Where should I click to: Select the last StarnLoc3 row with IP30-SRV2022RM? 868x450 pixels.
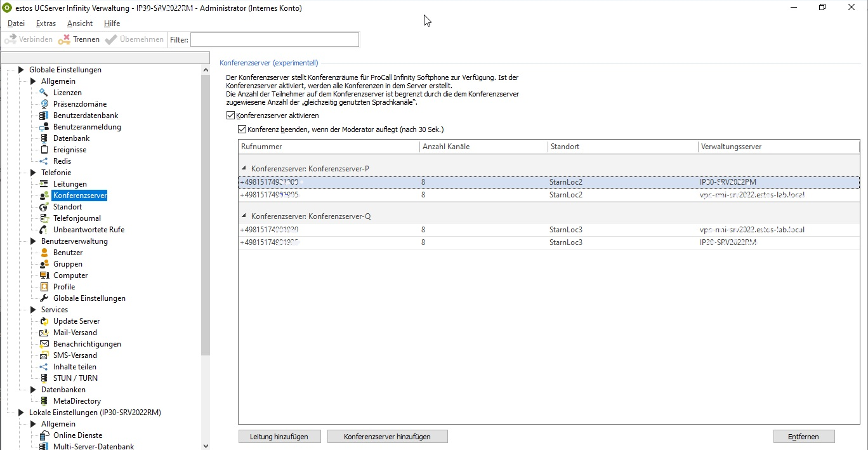(x=549, y=242)
